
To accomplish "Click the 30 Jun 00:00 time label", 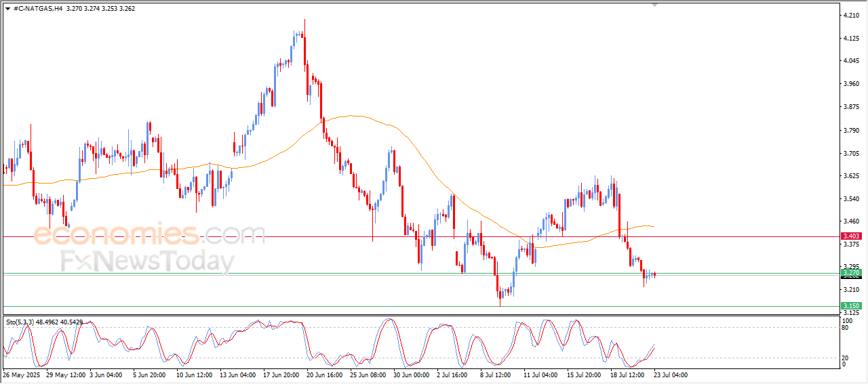I will pos(413,375).
